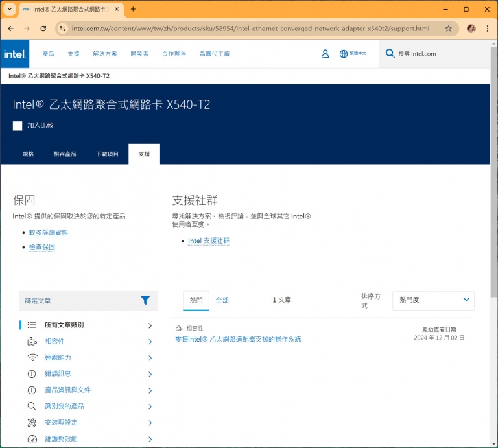Open the 熱門度 sort dropdown
The height and width of the screenshot is (448, 498).
(x=433, y=300)
